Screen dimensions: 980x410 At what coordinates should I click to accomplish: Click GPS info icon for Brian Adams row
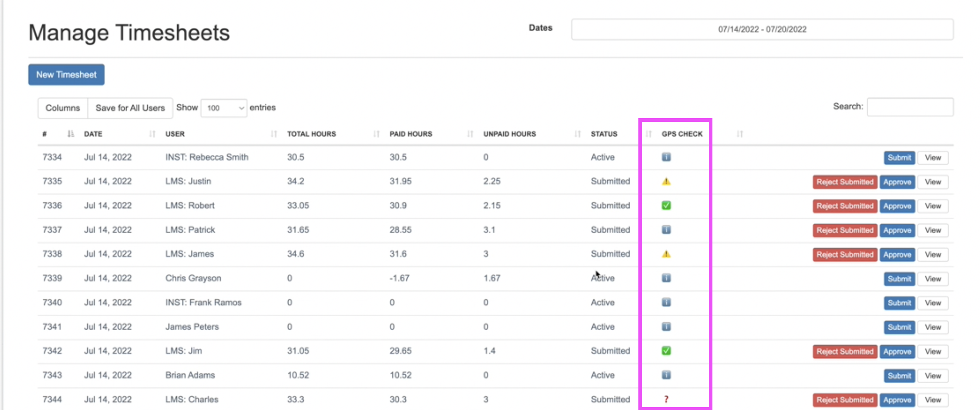click(666, 375)
